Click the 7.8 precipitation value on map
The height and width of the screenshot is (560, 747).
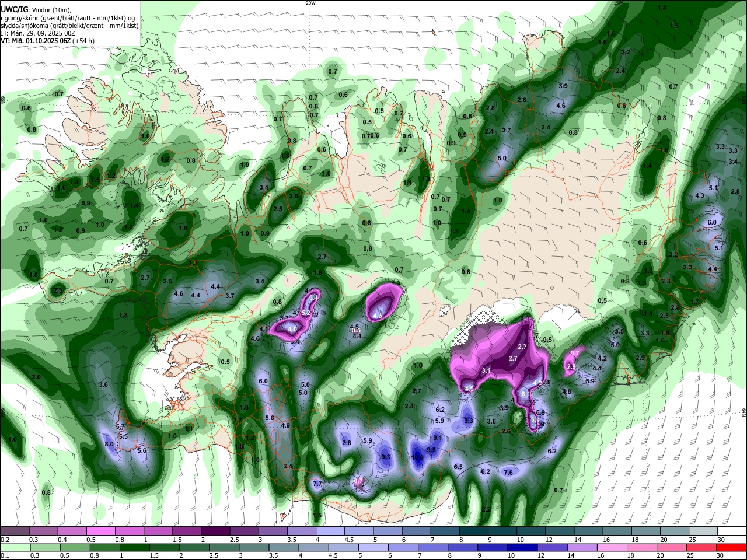[347, 443]
